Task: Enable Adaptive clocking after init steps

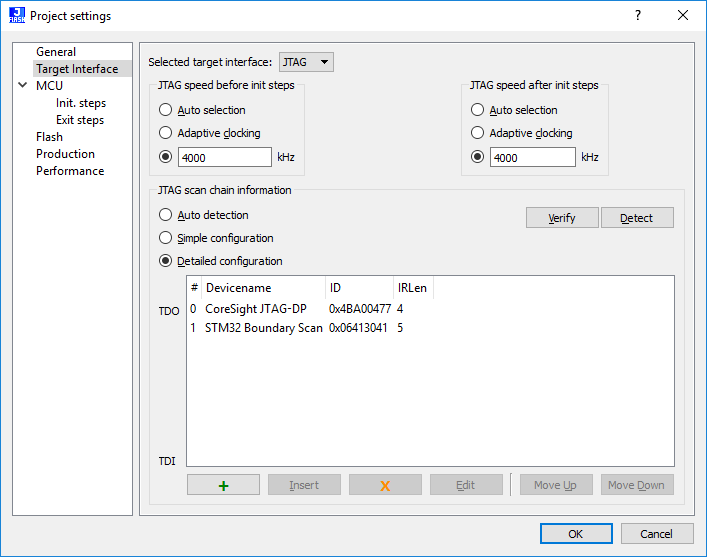Action: tap(478, 133)
